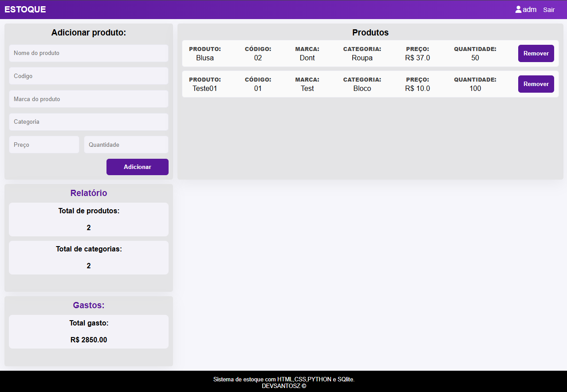
Task: Focus the Preço input box
Action: click(x=44, y=145)
